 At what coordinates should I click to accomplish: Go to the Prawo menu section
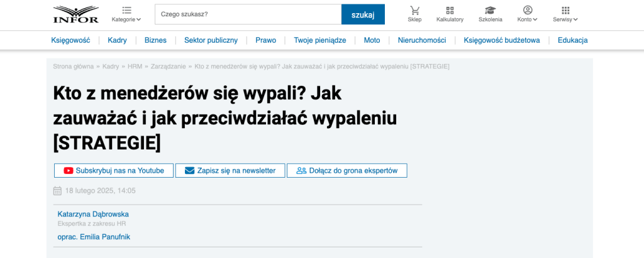click(265, 40)
